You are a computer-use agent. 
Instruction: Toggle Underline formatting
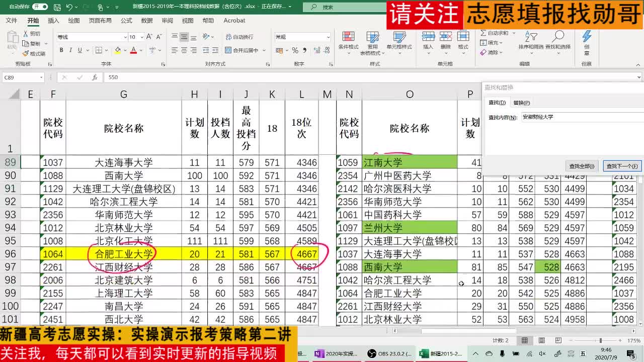click(79, 50)
